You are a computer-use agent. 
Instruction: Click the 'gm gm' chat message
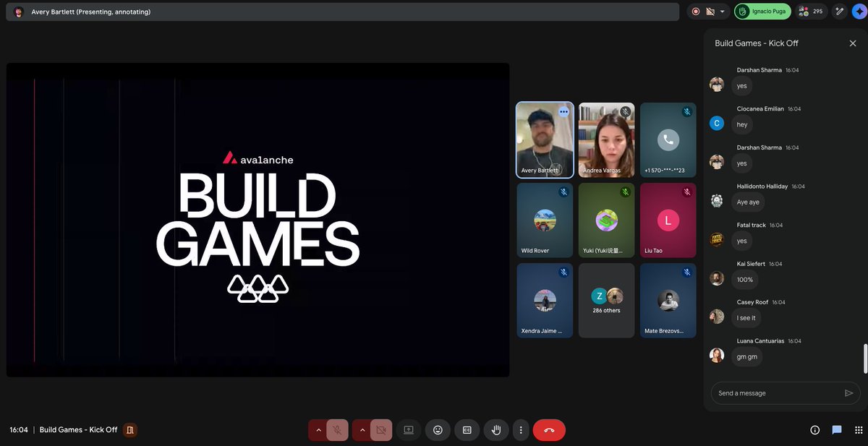tap(746, 356)
